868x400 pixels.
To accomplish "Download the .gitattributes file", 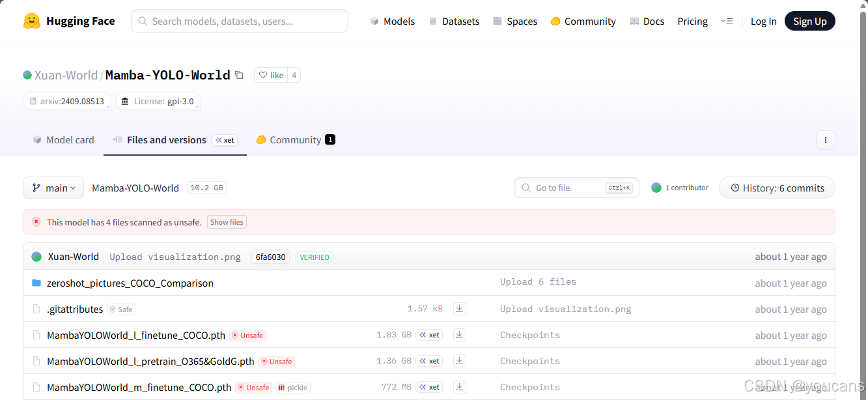I will point(460,309).
